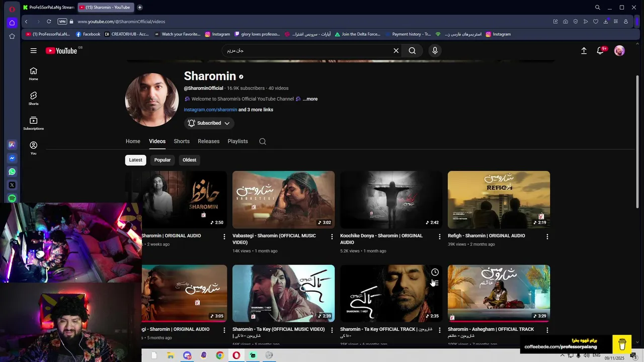
Task: Expand channel description with ...more
Action: (310, 99)
